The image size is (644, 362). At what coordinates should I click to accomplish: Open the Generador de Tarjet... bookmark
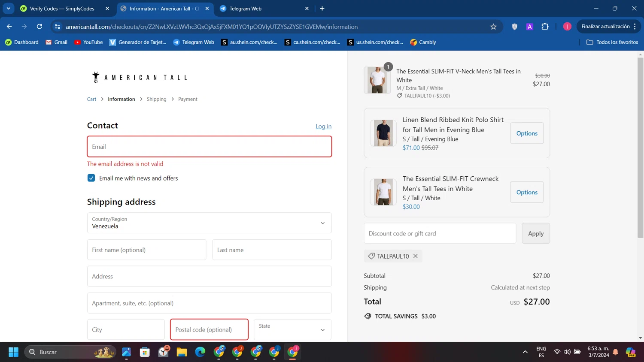138,42
